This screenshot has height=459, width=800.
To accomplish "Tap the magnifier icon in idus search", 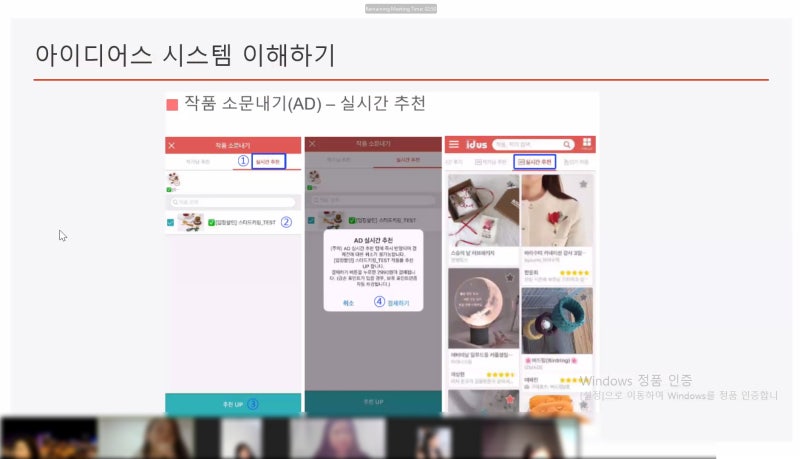I will 566,145.
